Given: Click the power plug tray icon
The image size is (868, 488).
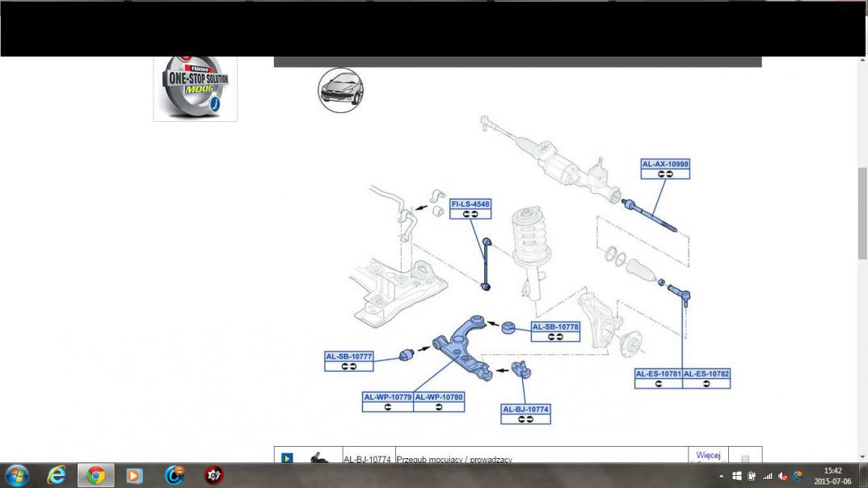Looking at the screenshot, I should (x=752, y=476).
